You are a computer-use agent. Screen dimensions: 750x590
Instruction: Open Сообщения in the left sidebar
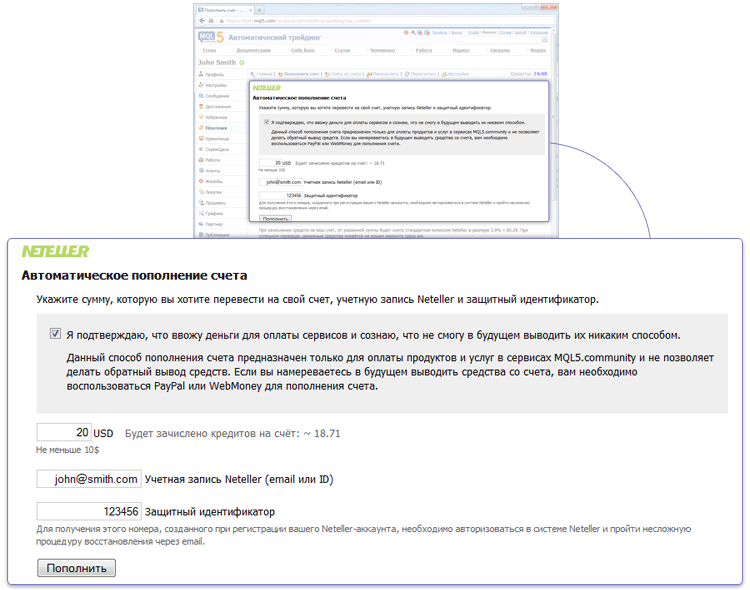coord(217,95)
